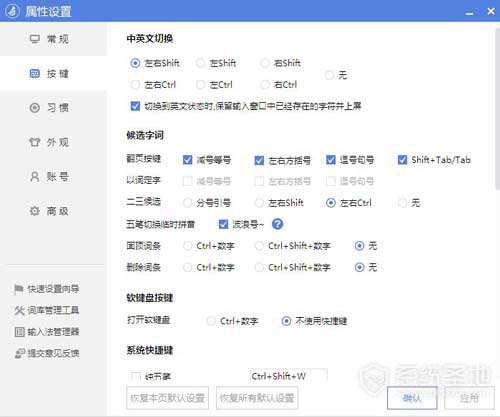Click the Ctrl+Shift+W shortcut field
Image resolution: width=500 pixels, height=417 pixels.
click(288, 376)
